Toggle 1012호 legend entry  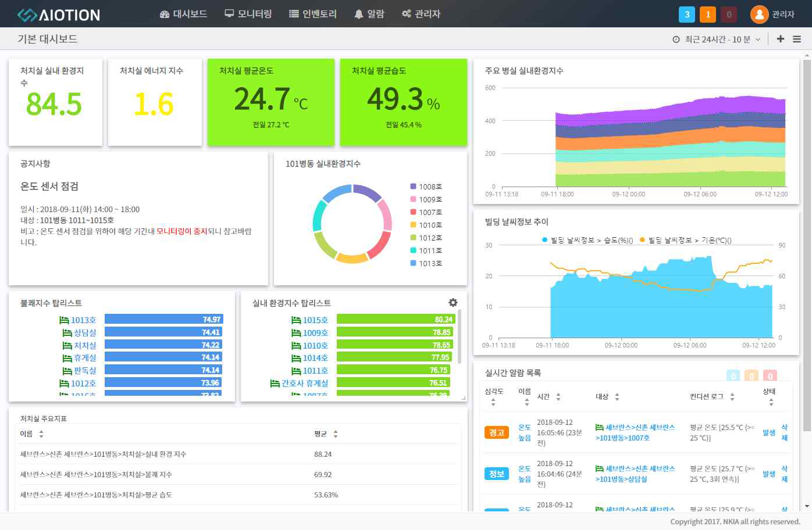pyautogui.click(x=426, y=238)
